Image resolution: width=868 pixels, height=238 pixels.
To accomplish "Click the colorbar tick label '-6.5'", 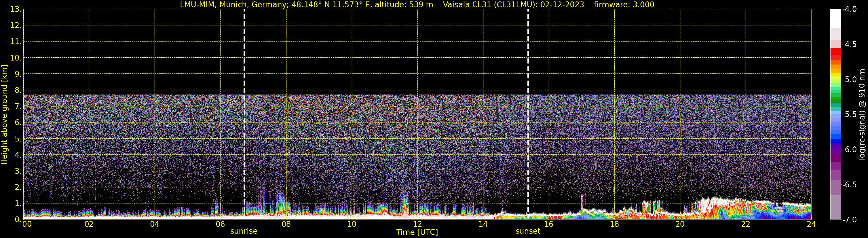I will pos(849,185).
